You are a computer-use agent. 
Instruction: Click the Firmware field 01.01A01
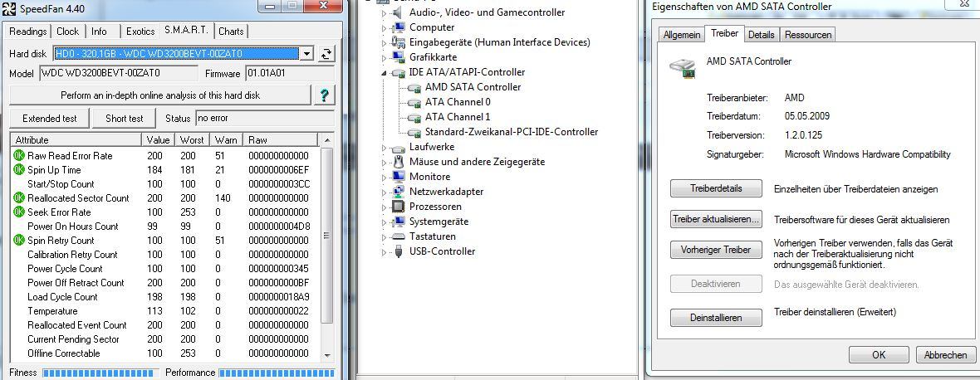(x=289, y=74)
